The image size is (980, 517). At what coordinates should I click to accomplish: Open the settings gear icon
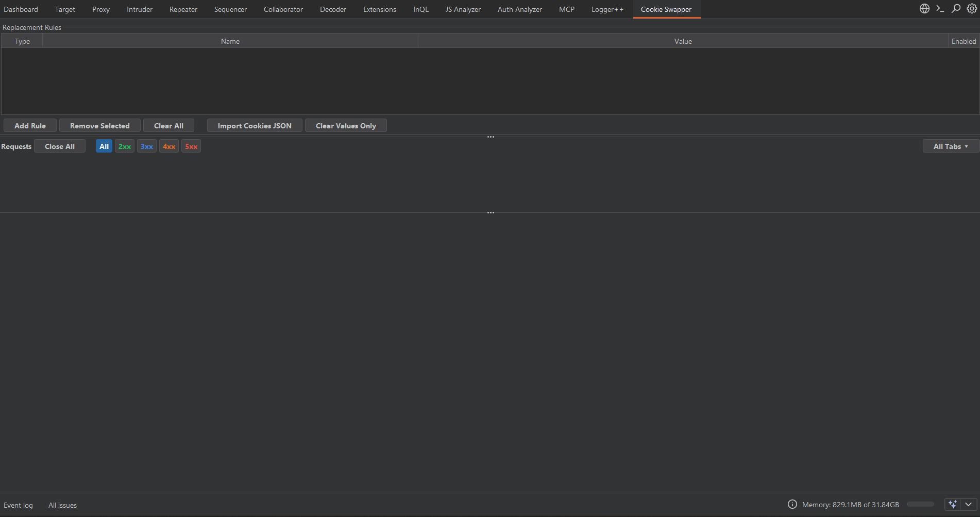point(972,9)
